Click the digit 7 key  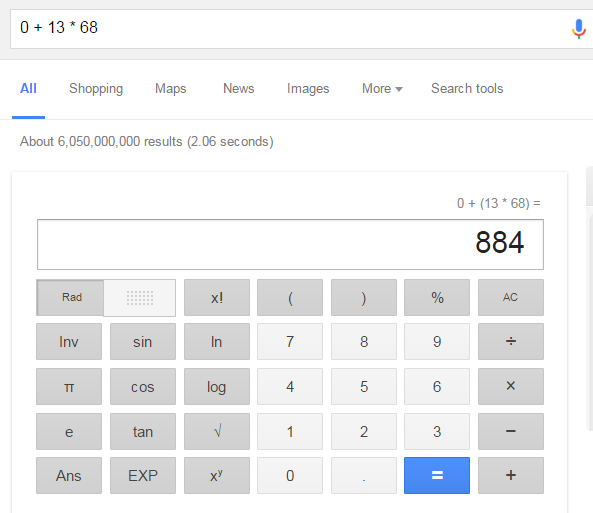point(290,342)
